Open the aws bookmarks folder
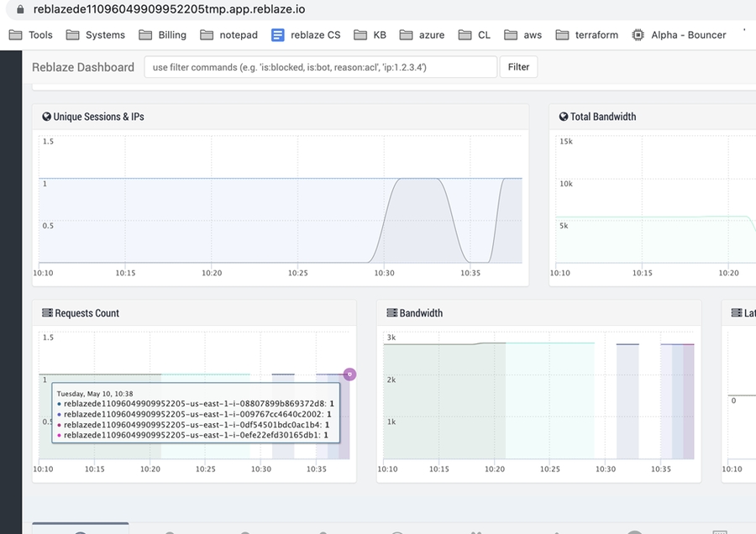The height and width of the screenshot is (534, 756). [522, 35]
